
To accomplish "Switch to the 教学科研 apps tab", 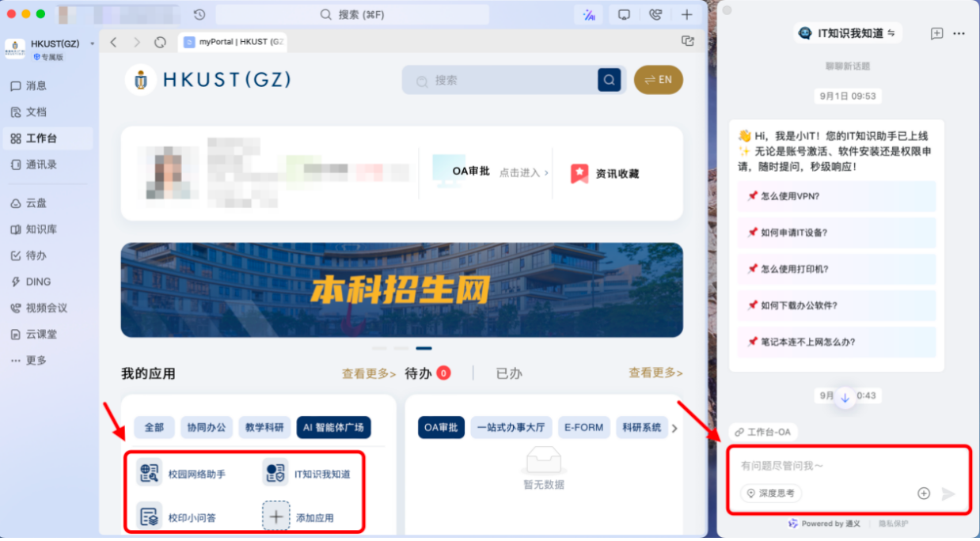I will [264, 428].
